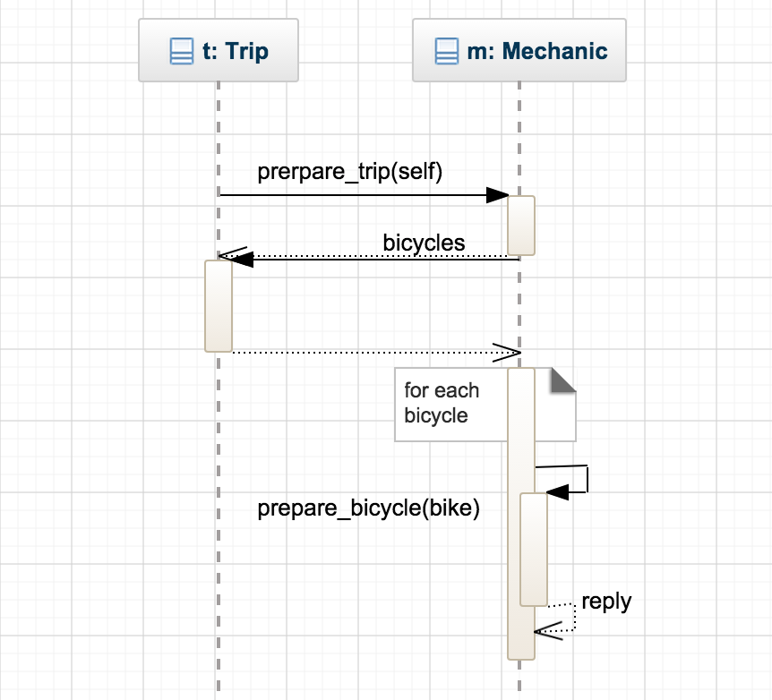
Task: Select the m: Mechanic lifeline header box
Action: tap(519, 50)
